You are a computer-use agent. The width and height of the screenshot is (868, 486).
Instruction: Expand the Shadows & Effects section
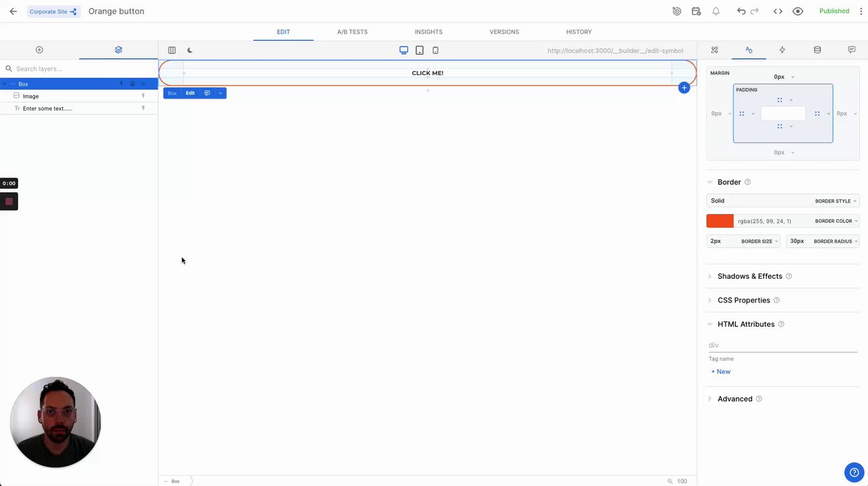coord(710,276)
